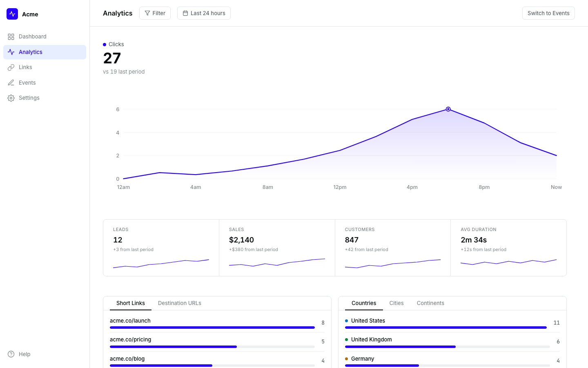Click the calendar icon beside Last 24 hours
The width and height of the screenshot is (588, 368).
(x=186, y=13)
